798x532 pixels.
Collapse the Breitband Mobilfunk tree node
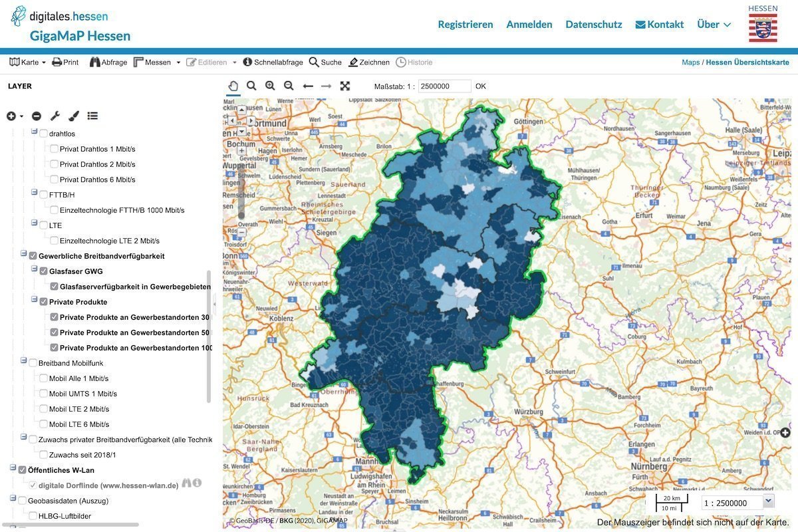point(24,361)
